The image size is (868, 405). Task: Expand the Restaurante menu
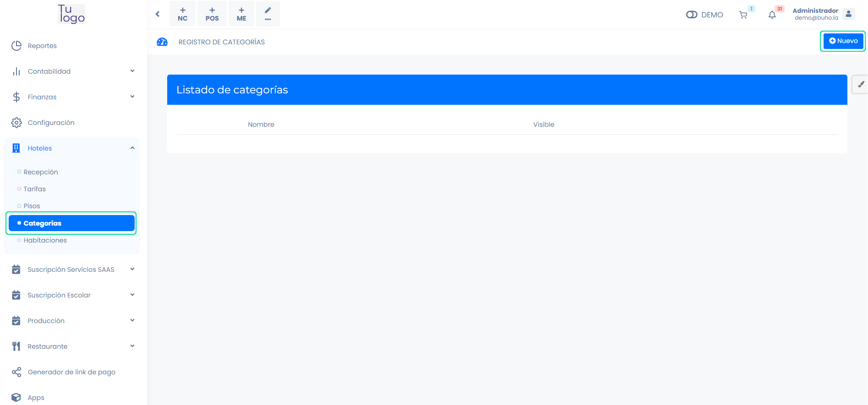coord(73,346)
